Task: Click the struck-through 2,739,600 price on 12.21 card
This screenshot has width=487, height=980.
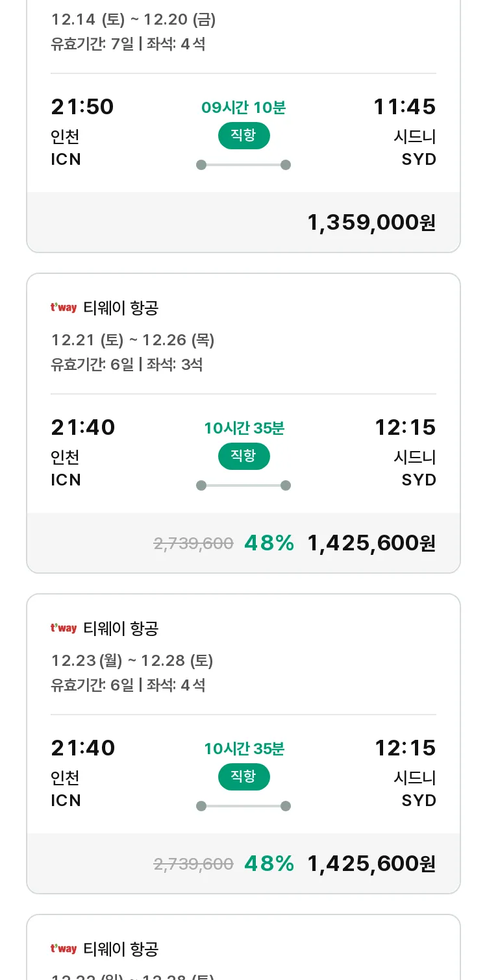Action: point(194,544)
